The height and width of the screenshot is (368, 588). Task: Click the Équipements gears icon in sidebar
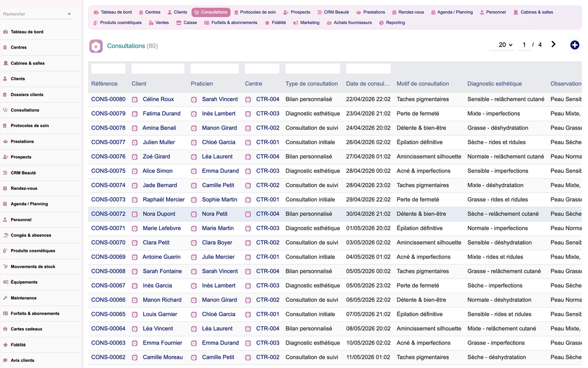click(5, 282)
